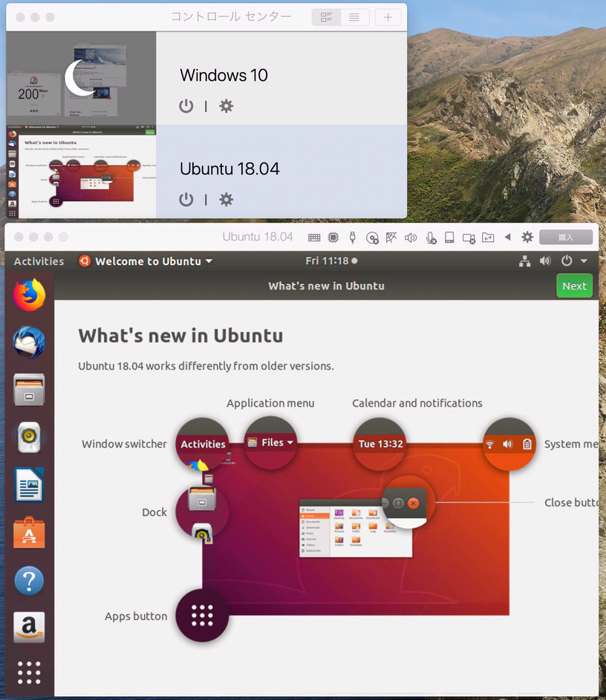Launch Thunderbird mail from the dock
The image size is (606, 700).
[x=29, y=343]
